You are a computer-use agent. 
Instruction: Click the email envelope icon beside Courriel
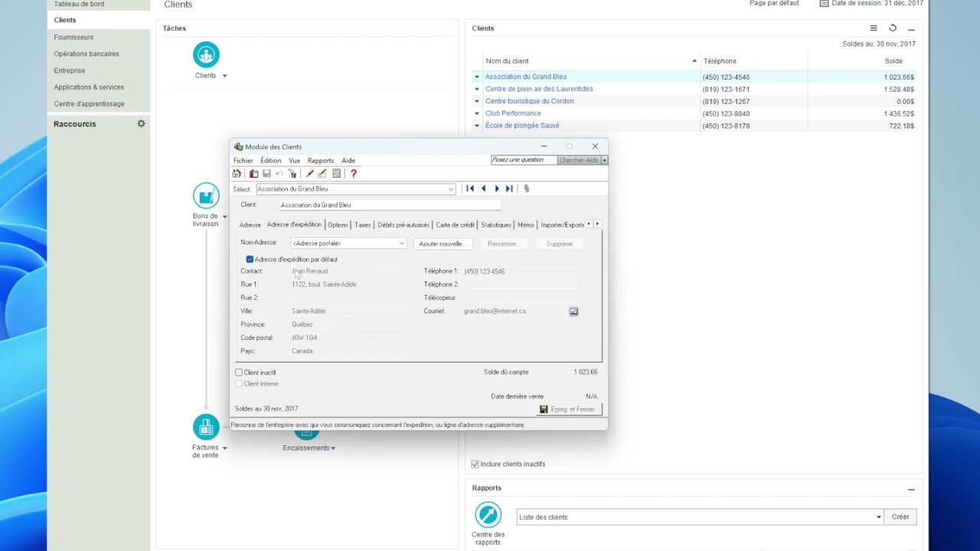pyautogui.click(x=573, y=311)
